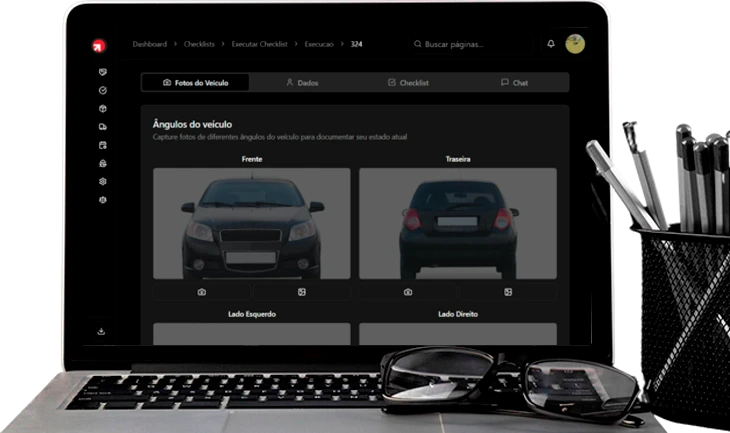Open the calendar sidebar icon

(102, 145)
